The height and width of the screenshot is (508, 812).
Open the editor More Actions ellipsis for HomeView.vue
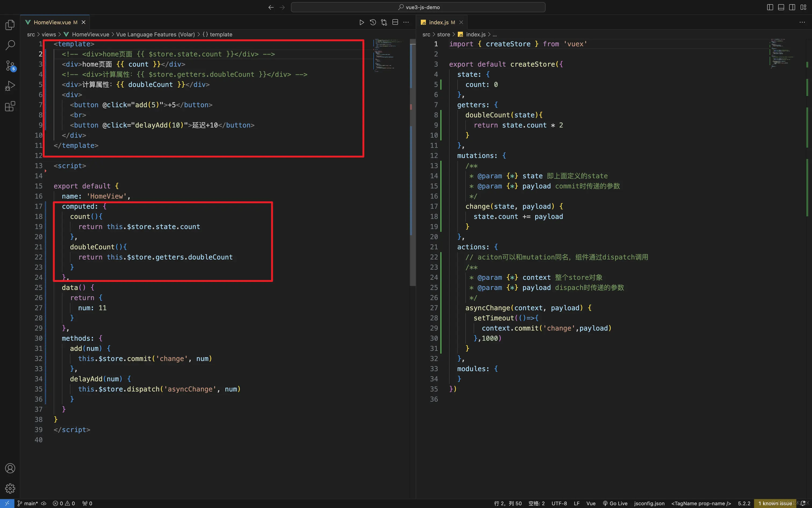click(406, 23)
